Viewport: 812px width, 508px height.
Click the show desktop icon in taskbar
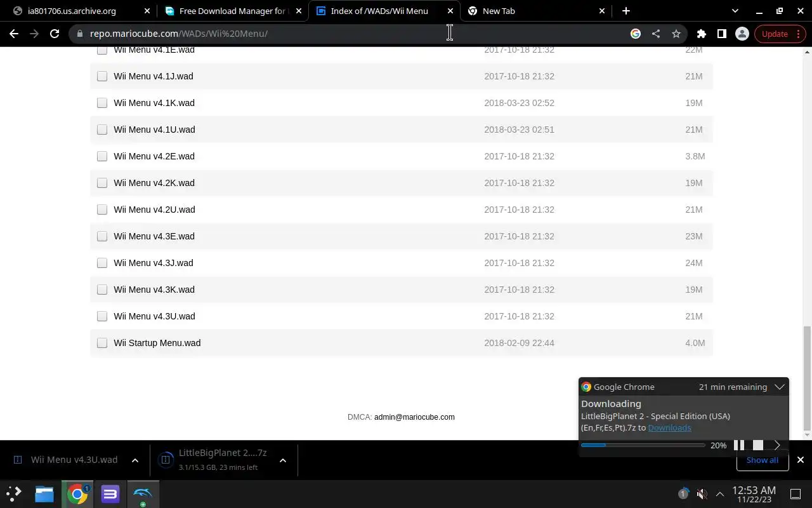click(796, 493)
